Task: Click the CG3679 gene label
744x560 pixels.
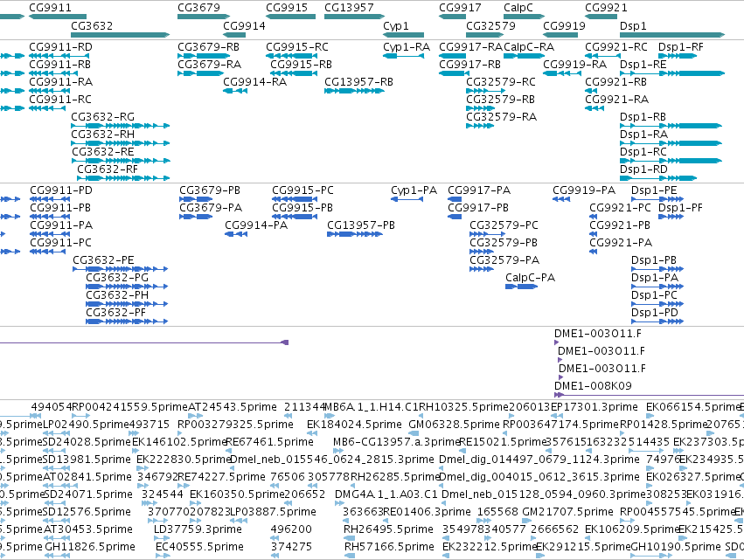Action: tap(198, 8)
